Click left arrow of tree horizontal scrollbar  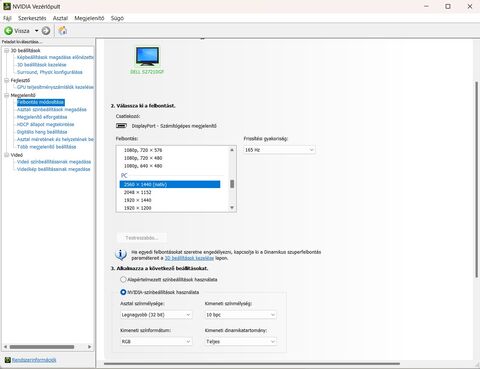click(5, 347)
